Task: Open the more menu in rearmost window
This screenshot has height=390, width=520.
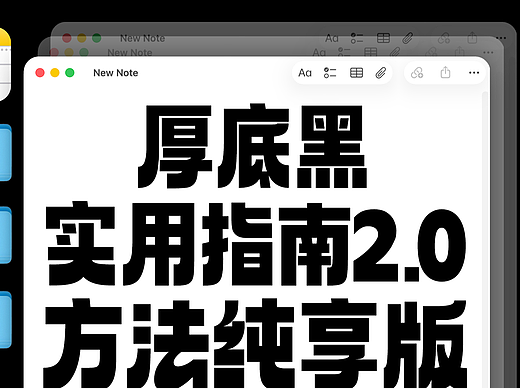Action: pos(501,38)
